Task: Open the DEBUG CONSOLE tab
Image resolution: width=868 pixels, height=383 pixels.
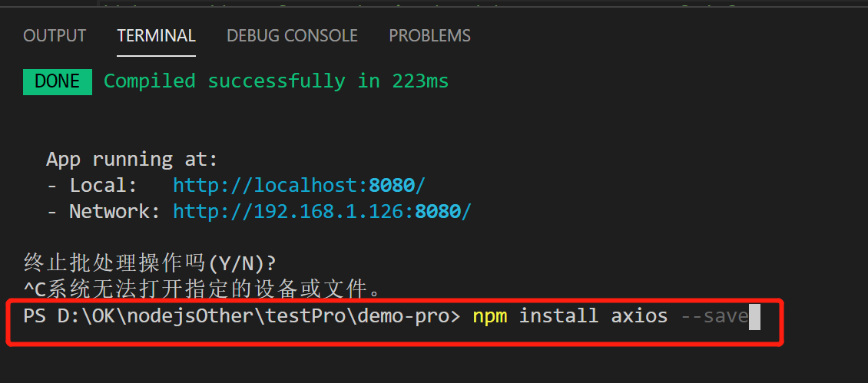Action: 293,36
